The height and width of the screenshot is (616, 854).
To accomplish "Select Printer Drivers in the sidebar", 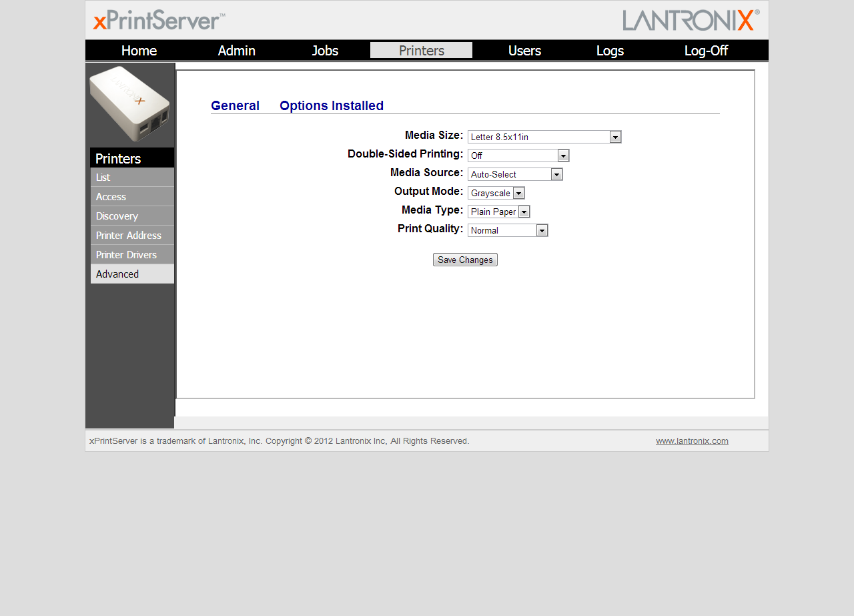I will [132, 255].
